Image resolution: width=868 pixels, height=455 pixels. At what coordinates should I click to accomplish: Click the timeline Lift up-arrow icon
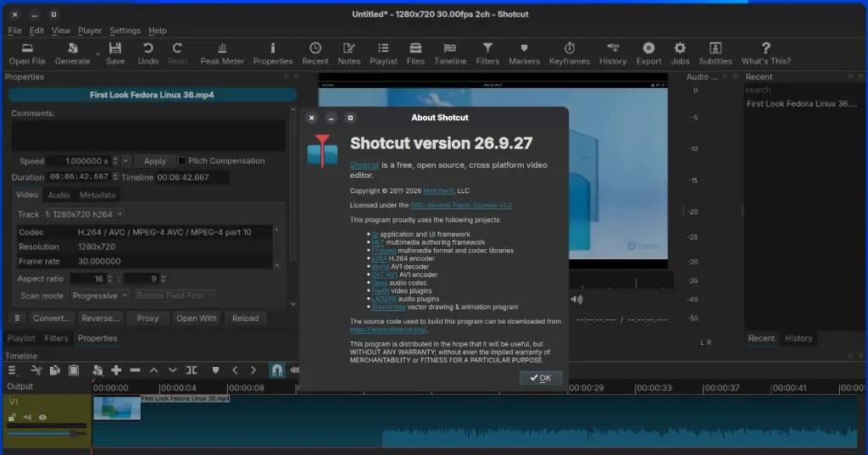click(x=154, y=370)
